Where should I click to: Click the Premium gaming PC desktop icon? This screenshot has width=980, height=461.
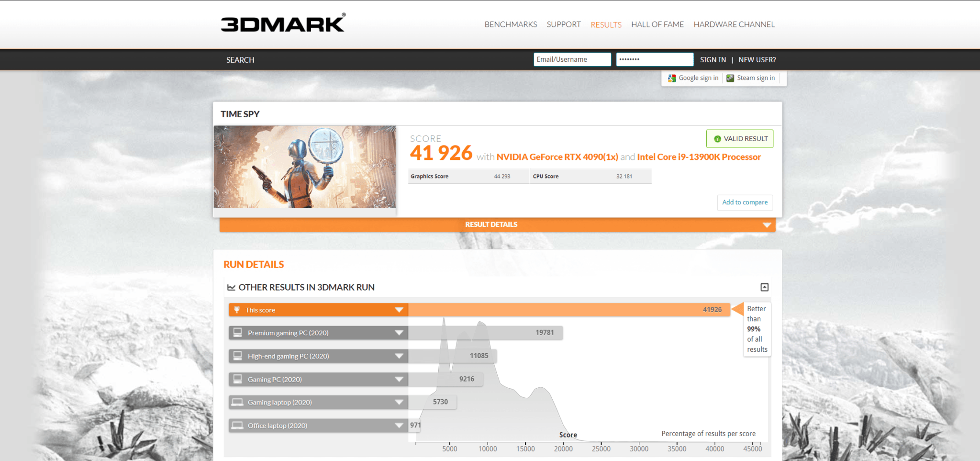[237, 333]
